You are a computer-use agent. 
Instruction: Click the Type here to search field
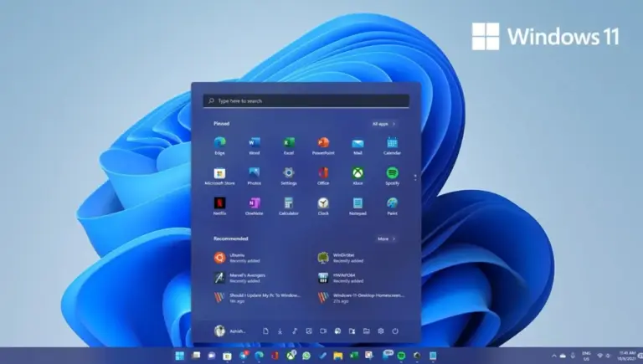point(306,100)
